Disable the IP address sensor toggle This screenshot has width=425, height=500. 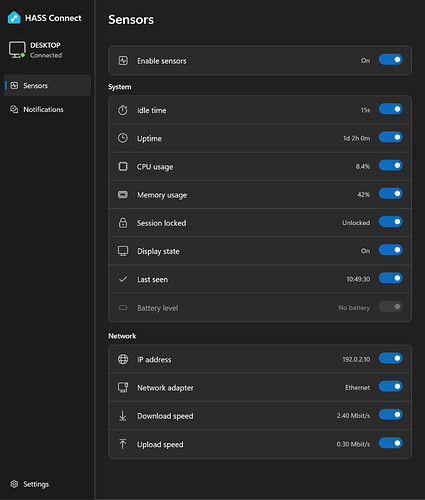(x=391, y=358)
